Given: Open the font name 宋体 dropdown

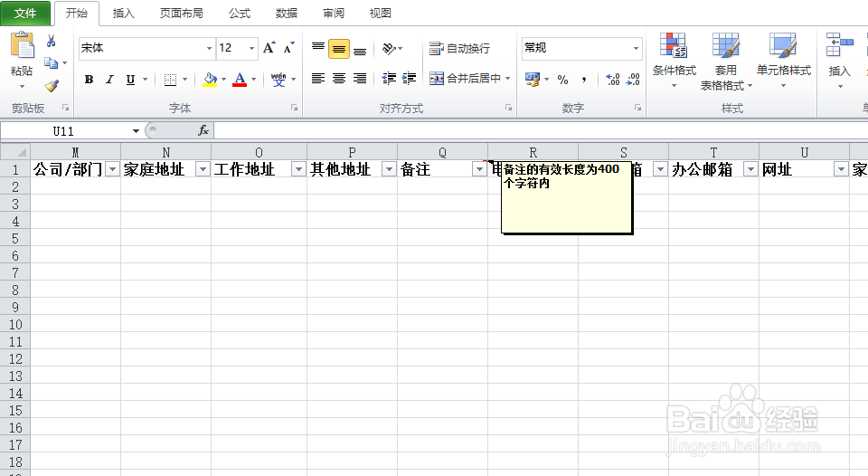Looking at the screenshot, I should point(209,49).
